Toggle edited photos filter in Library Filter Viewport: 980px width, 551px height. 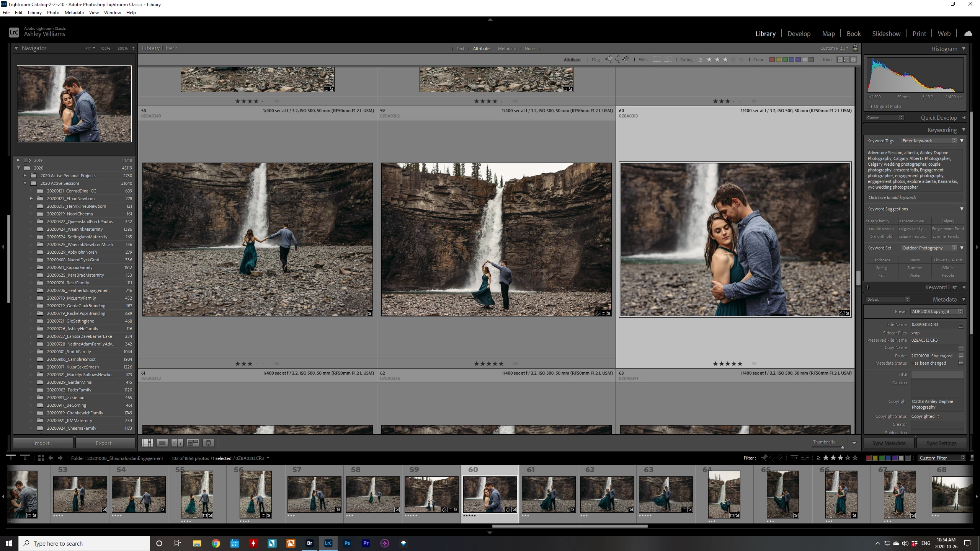[657, 59]
